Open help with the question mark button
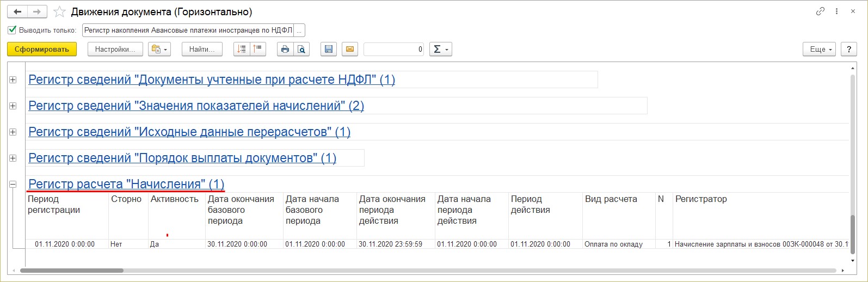 (849, 49)
